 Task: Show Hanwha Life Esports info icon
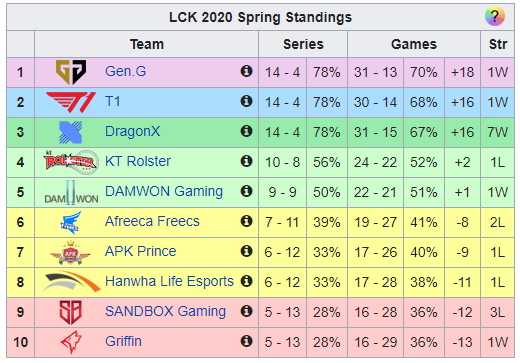click(x=246, y=281)
